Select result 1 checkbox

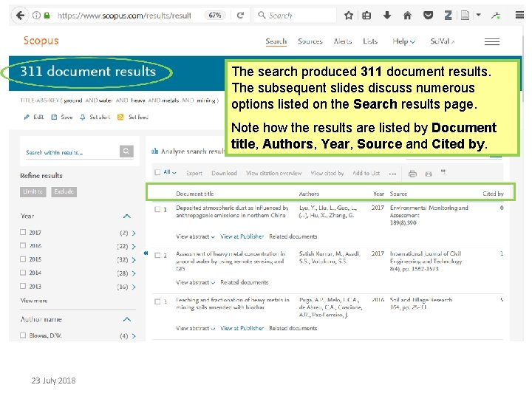[157, 209]
